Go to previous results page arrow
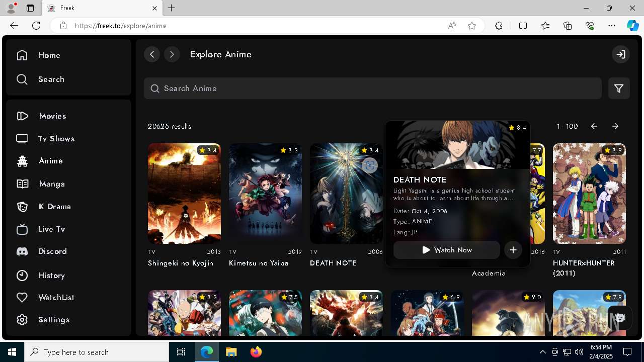The width and height of the screenshot is (644, 362). click(594, 127)
